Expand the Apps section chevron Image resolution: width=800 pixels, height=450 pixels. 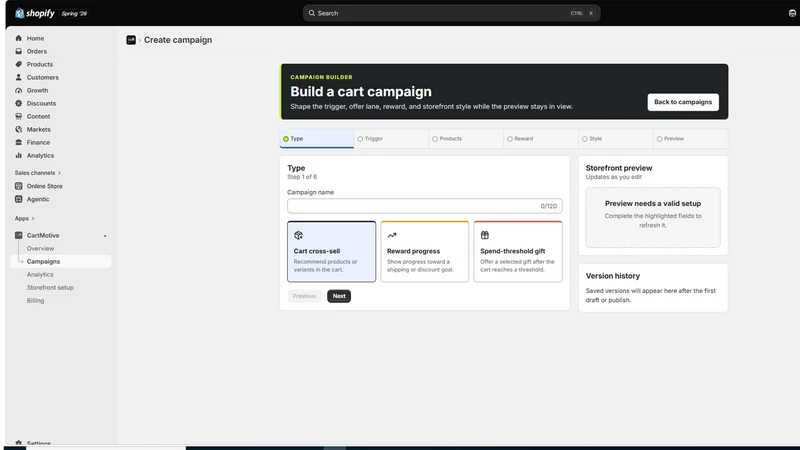click(33, 218)
